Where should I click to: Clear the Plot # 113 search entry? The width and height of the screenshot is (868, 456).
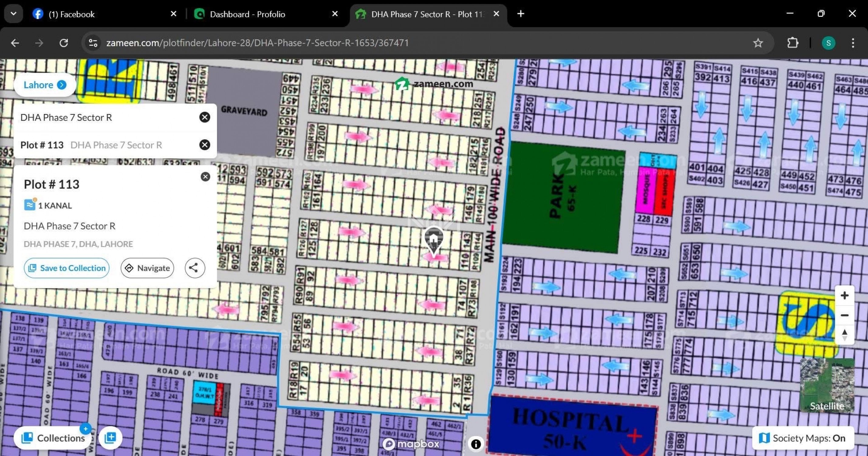click(x=204, y=145)
